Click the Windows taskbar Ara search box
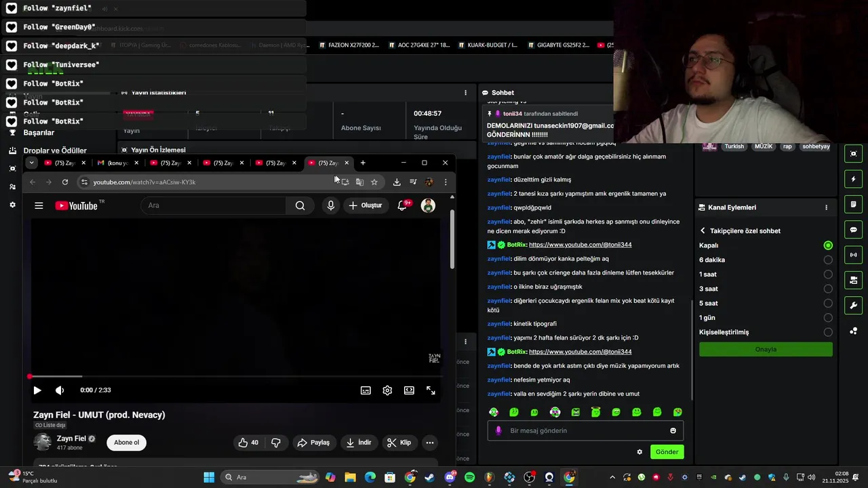 [x=271, y=477]
